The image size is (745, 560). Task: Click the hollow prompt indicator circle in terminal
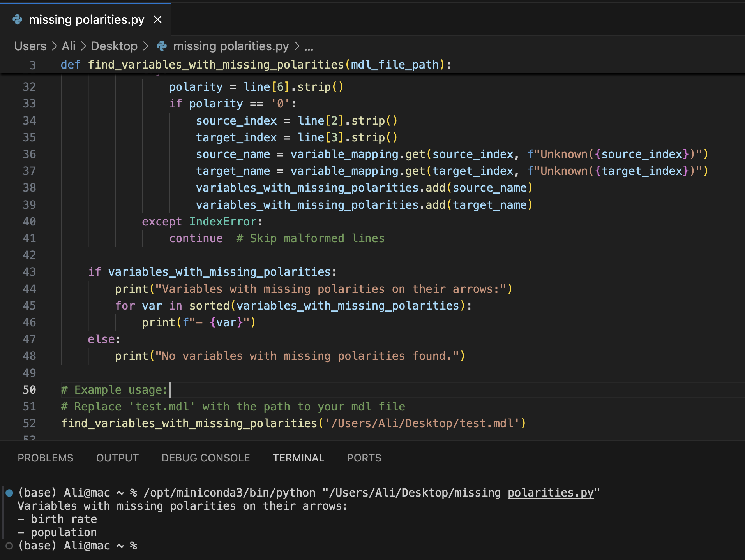click(x=9, y=546)
